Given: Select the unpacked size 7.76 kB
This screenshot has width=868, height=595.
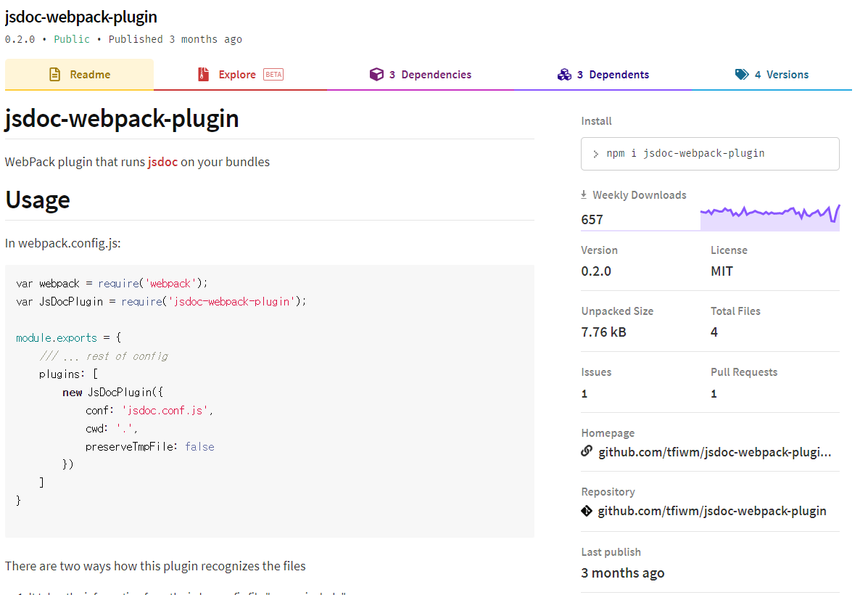Looking at the screenshot, I should click(x=603, y=332).
